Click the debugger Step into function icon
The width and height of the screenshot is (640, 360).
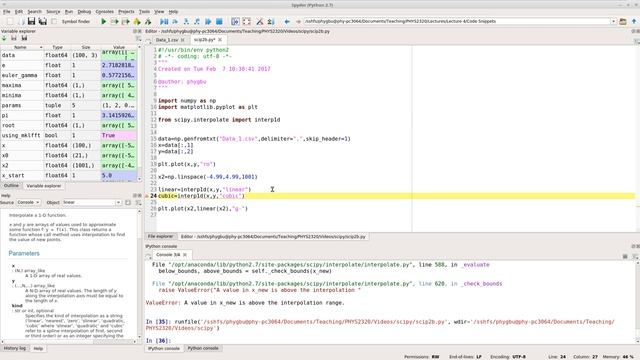tap(186, 21)
